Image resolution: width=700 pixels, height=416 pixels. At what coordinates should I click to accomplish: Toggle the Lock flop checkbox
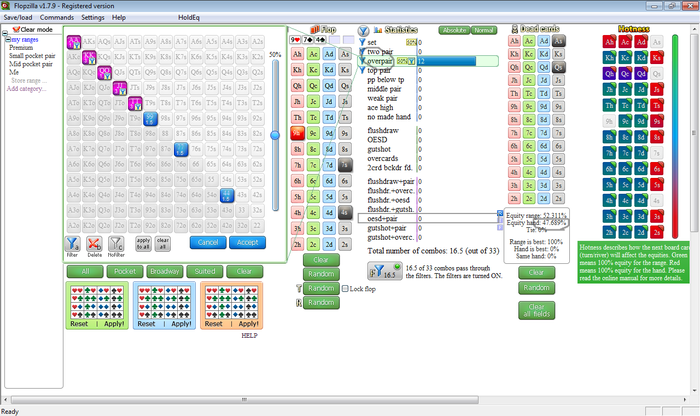coord(345,289)
